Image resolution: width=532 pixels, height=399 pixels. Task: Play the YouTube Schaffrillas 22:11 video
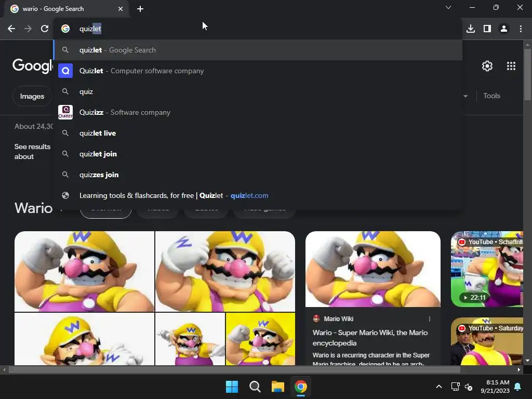[x=487, y=269]
